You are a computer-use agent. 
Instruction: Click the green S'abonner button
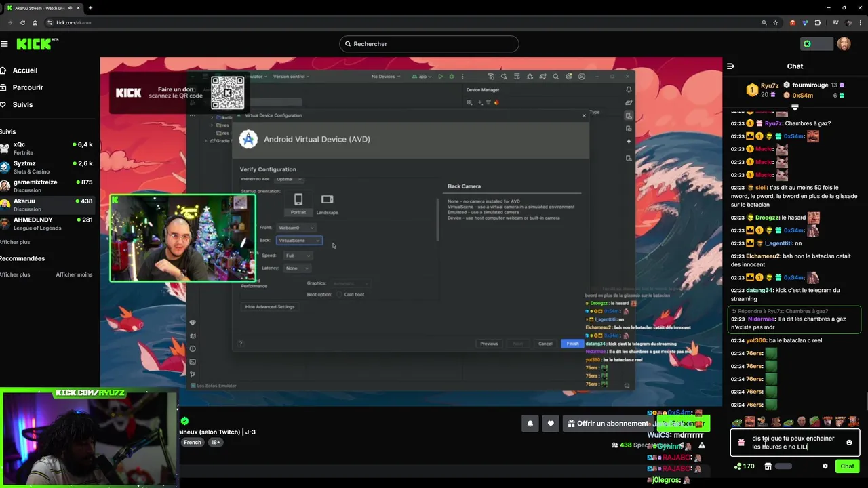682,424
